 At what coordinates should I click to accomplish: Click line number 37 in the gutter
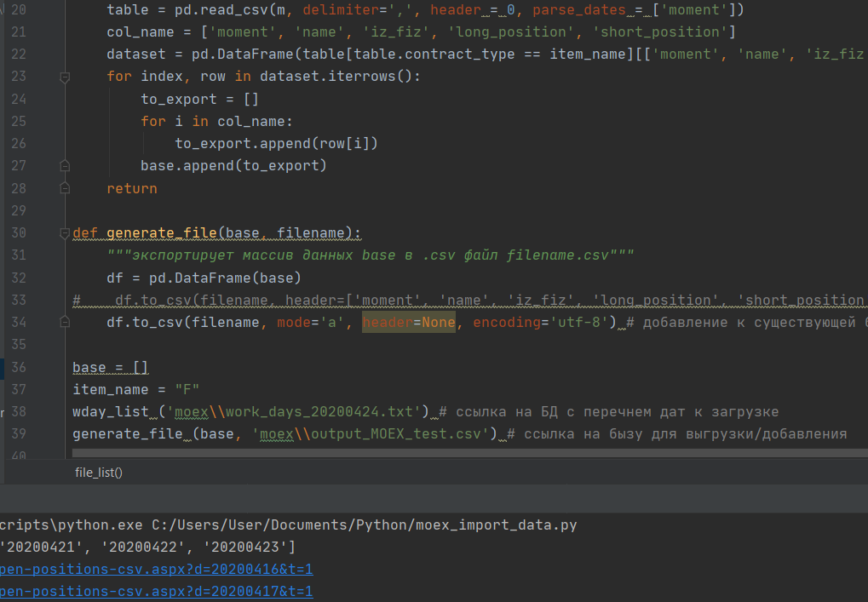click(19, 389)
